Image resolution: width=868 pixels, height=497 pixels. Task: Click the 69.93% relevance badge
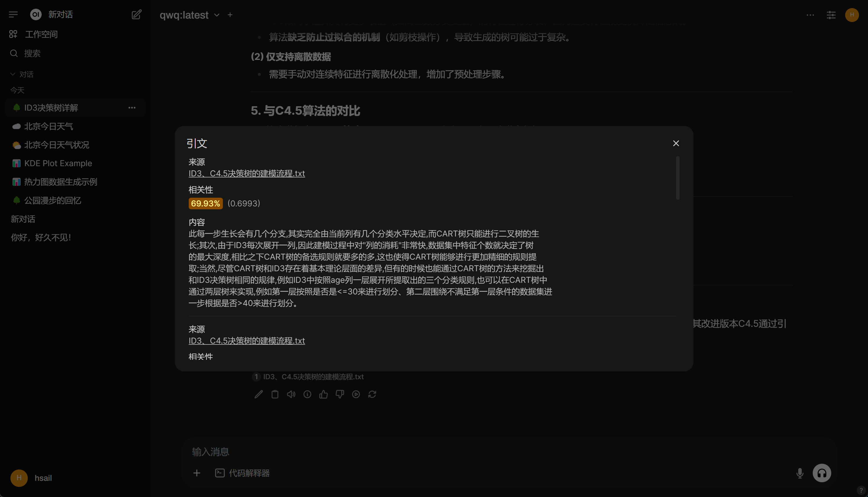click(x=205, y=203)
